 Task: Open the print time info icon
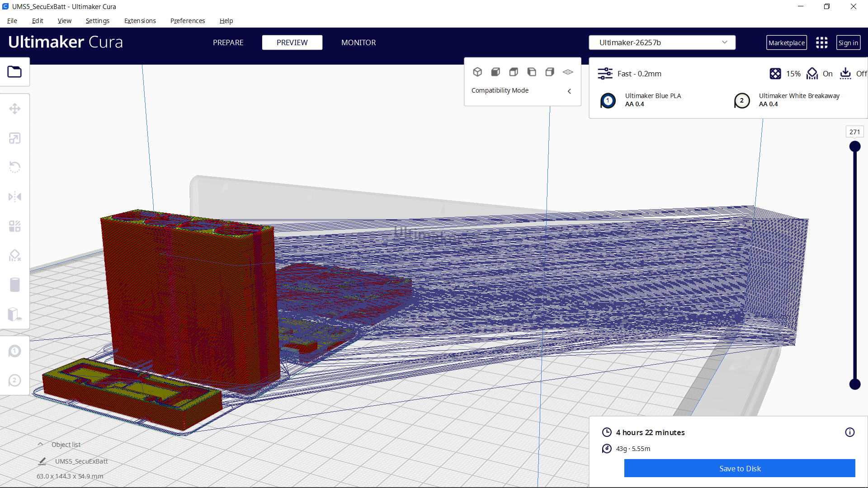(849, 432)
